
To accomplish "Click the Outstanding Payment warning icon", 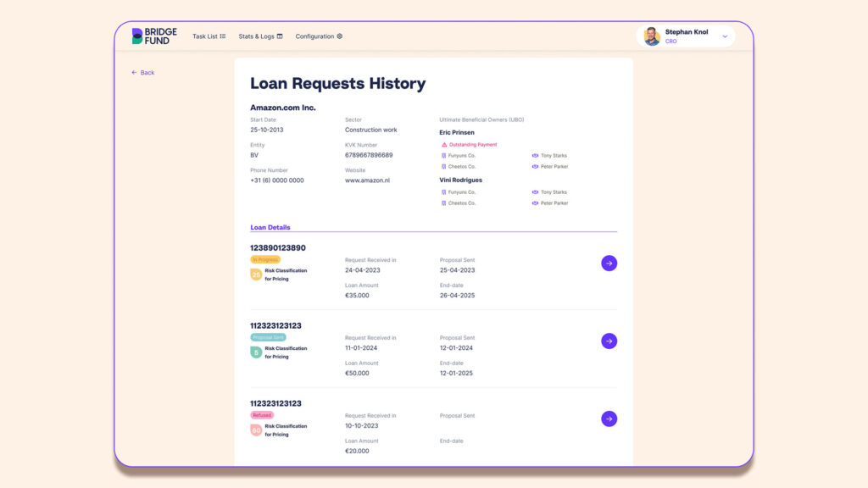I will (444, 144).
